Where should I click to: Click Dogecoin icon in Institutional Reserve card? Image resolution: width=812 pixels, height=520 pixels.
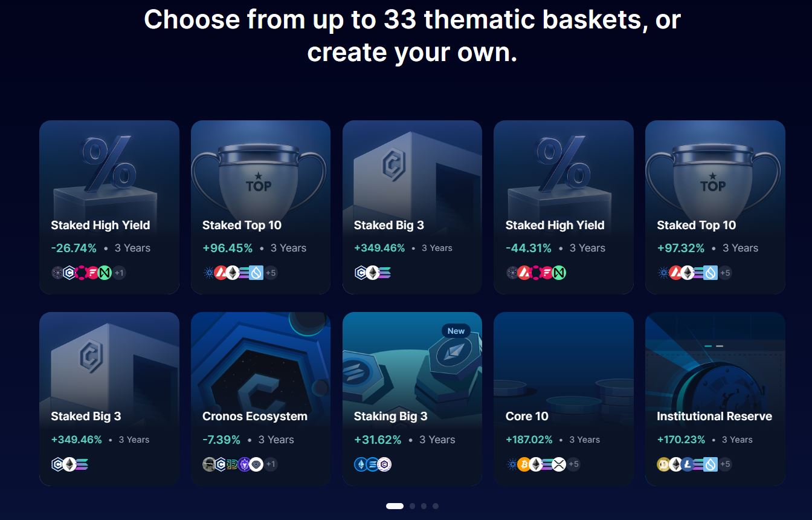663,464
